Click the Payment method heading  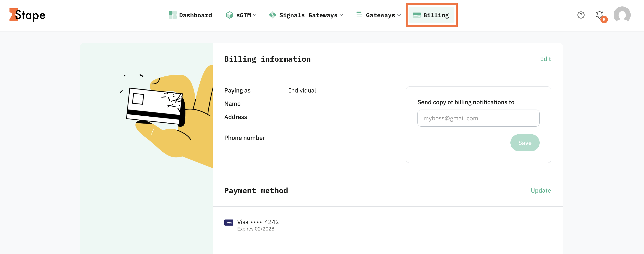(x=256, y=190)
